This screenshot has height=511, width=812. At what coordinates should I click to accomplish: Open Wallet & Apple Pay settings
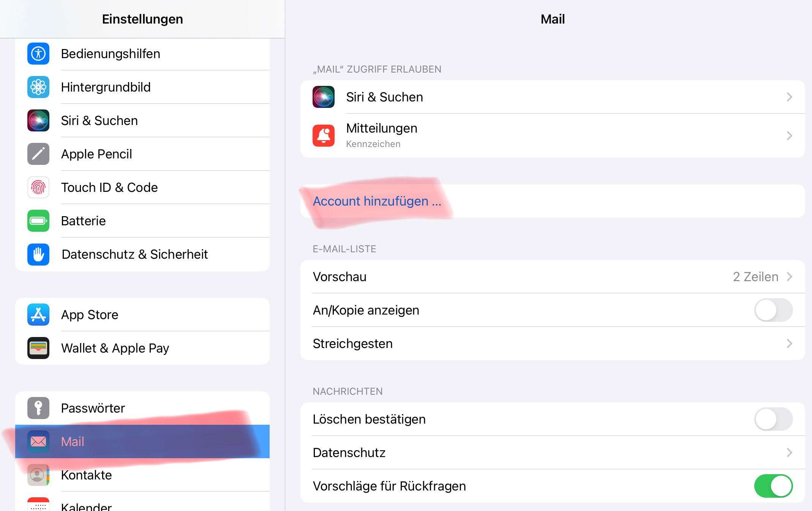click(142, 348)
